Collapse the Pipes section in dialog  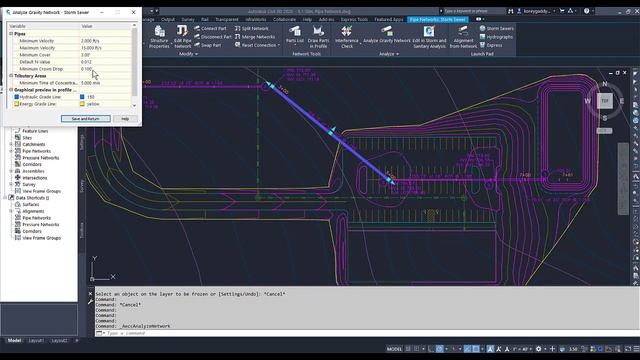[11, 34]
